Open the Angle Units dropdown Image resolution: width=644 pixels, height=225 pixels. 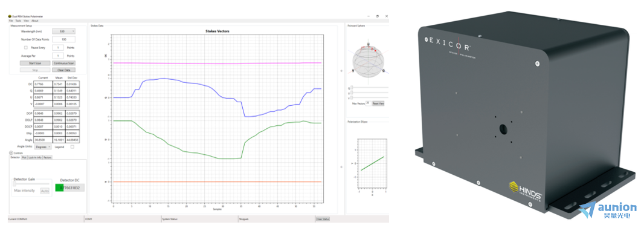click(x=43, y=146)
